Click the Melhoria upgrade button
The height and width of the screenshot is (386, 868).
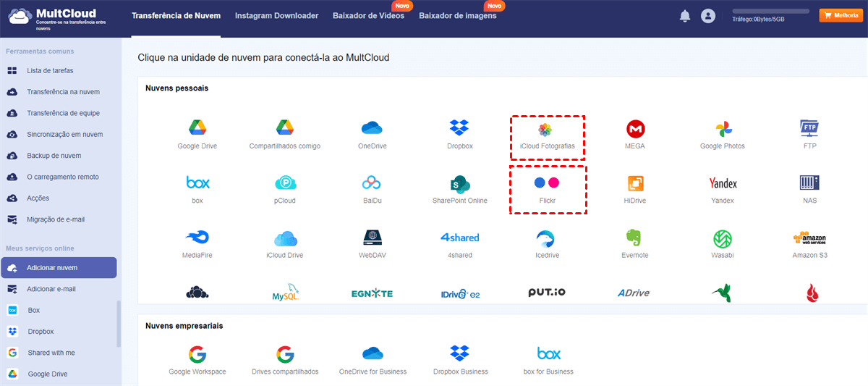point(839,15)
